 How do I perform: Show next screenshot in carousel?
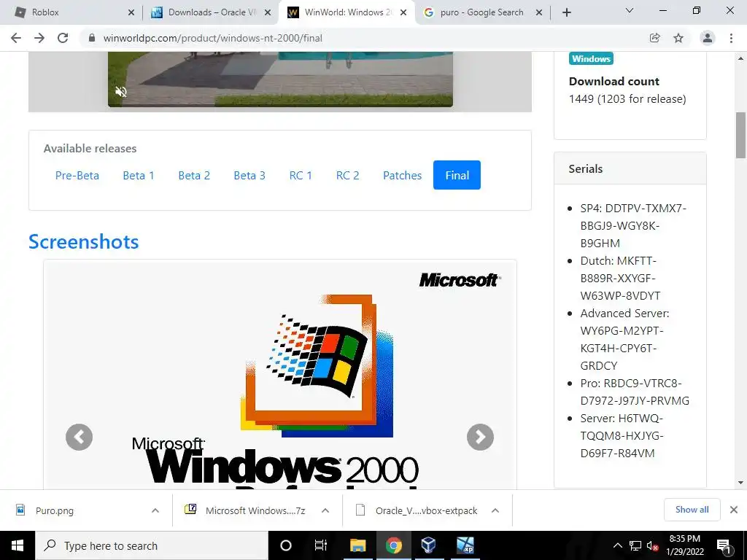(480, 437)
